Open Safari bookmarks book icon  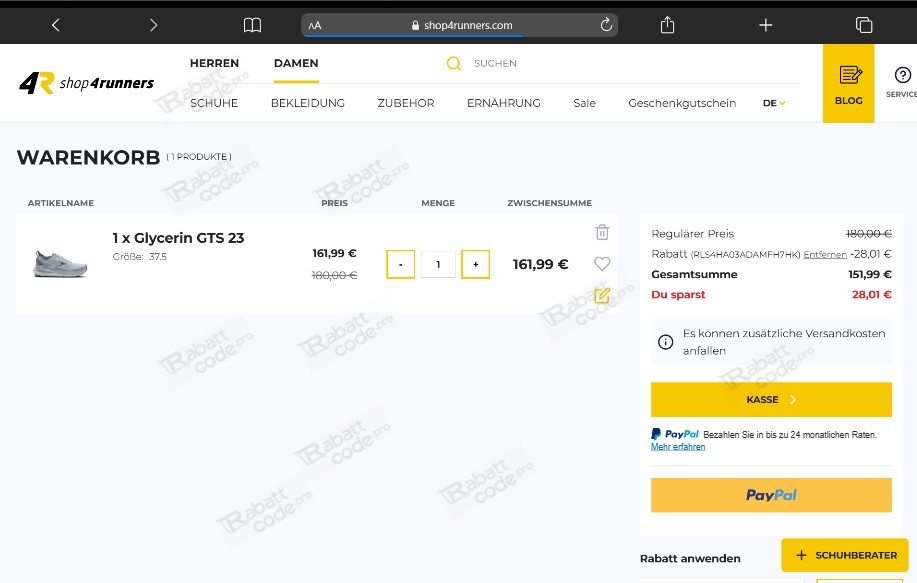(x=252, y=25)
